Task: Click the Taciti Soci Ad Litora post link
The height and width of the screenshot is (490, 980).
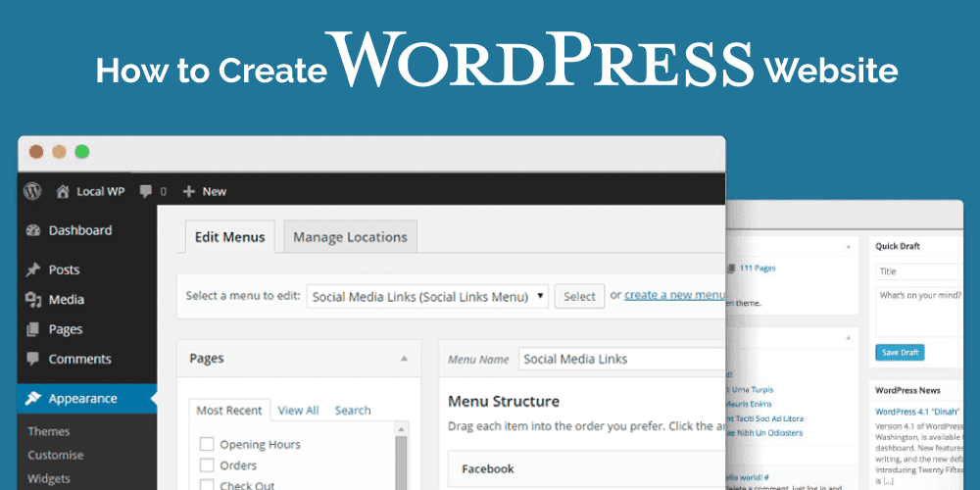Action: click(x=765, y=418)
